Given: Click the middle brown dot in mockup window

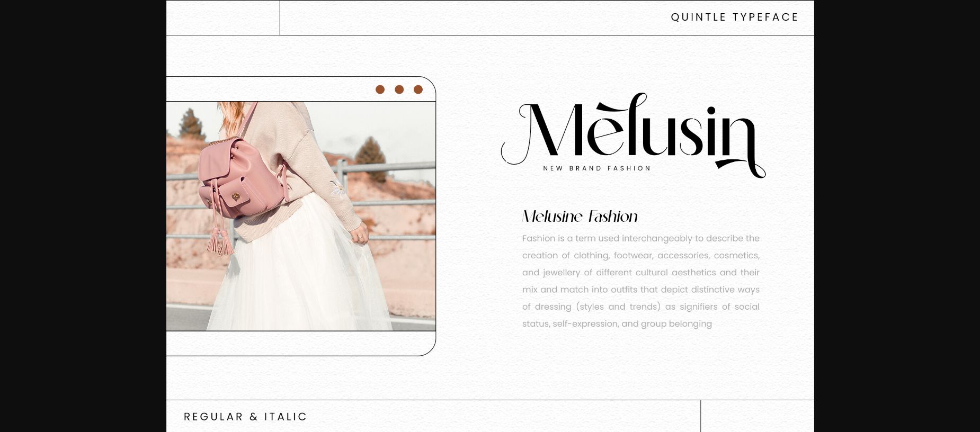Looking at the screenshot, I should pos(399,89).
